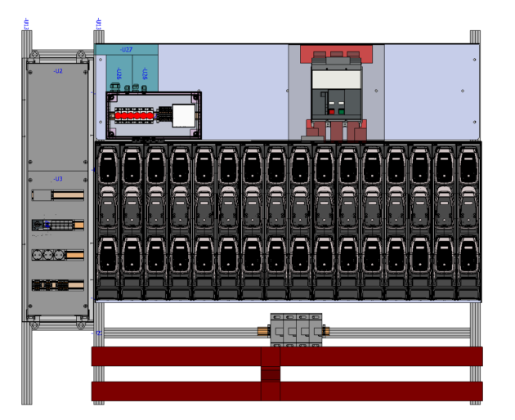Click the leftmost fuse switch top handle

[107, 166]
